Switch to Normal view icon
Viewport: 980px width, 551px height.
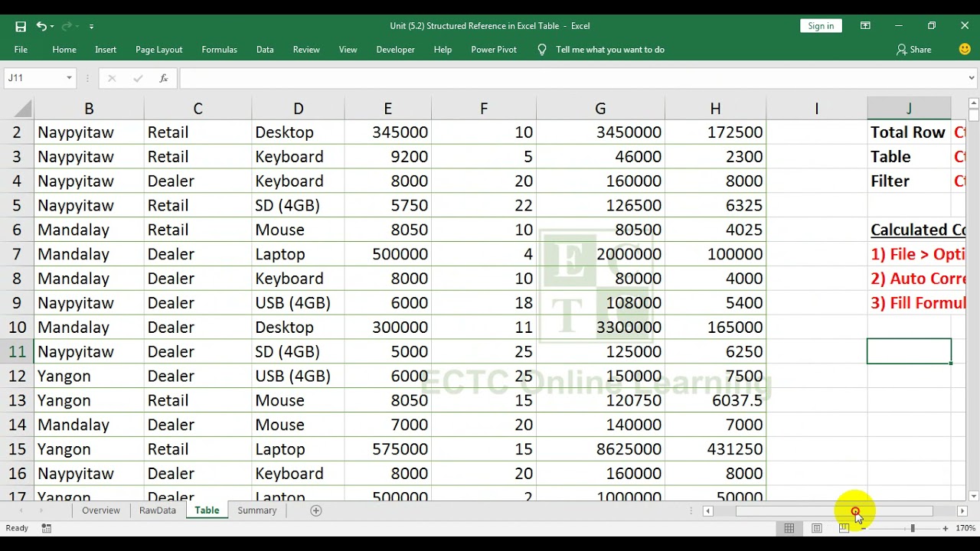coord(789,528)
